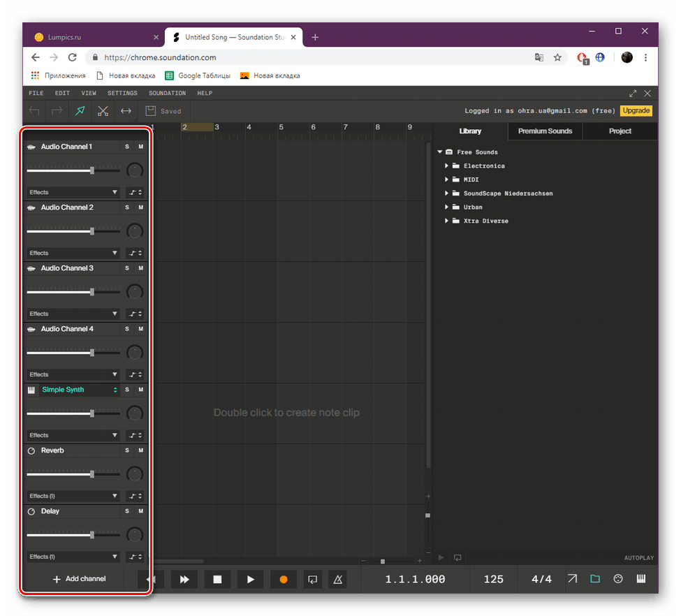Image resolution: width=681 pixels, height=616 pixels.
Task: Open the SETTINGS menu
Action: [122, 93]
